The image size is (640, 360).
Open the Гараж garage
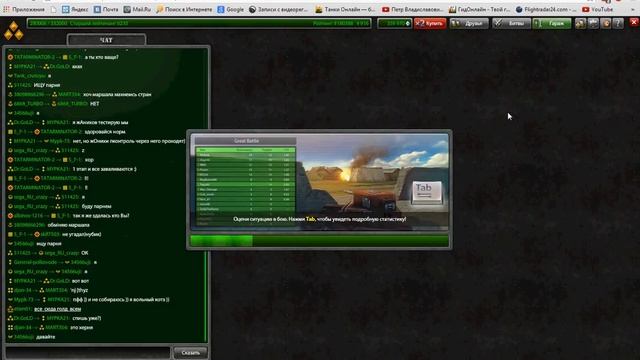[x=552, y=24]
